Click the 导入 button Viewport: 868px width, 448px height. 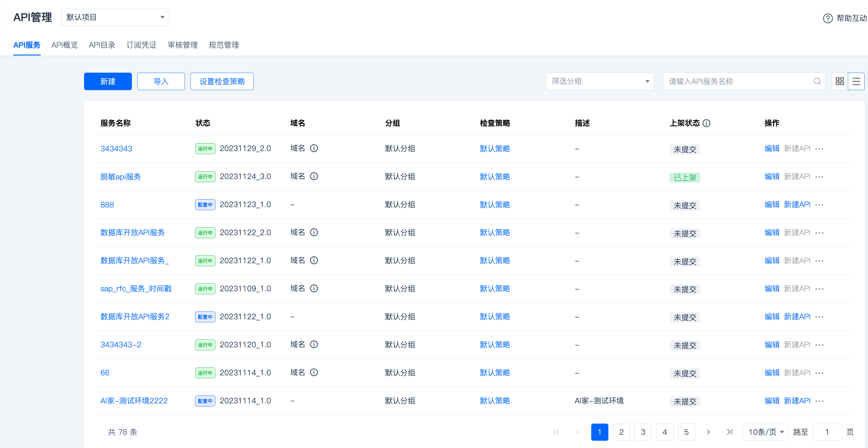(161, 81)
